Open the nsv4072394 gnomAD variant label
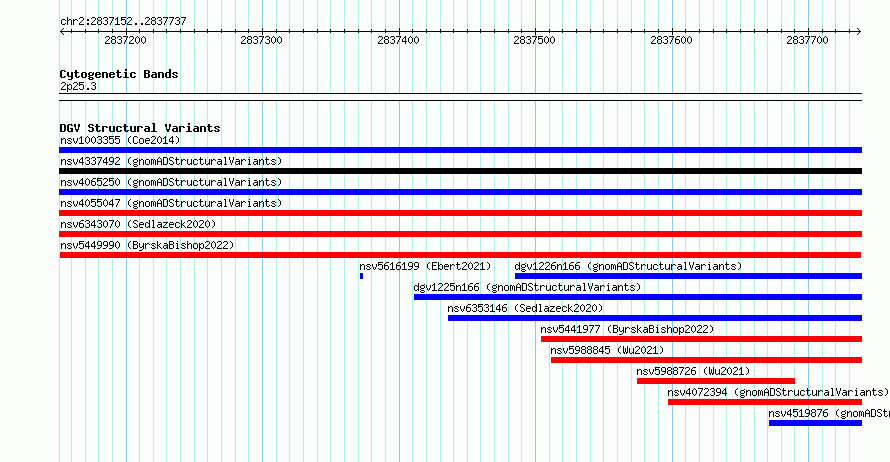 click(x=778, y=392)
